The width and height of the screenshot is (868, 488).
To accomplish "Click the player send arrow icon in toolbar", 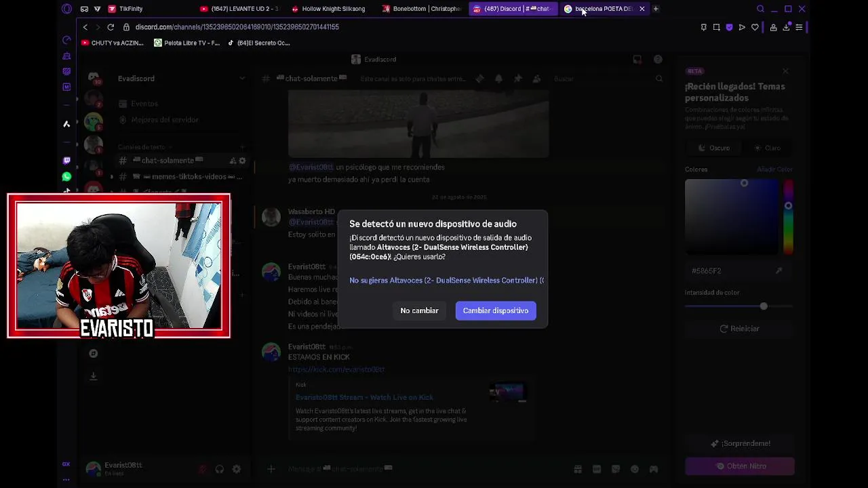I will (x=742, y=27).
